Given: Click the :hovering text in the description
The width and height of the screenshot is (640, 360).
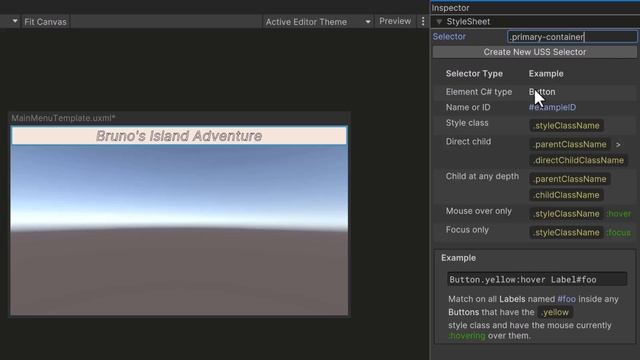Looking at the screenshot, I should [467, 336].
